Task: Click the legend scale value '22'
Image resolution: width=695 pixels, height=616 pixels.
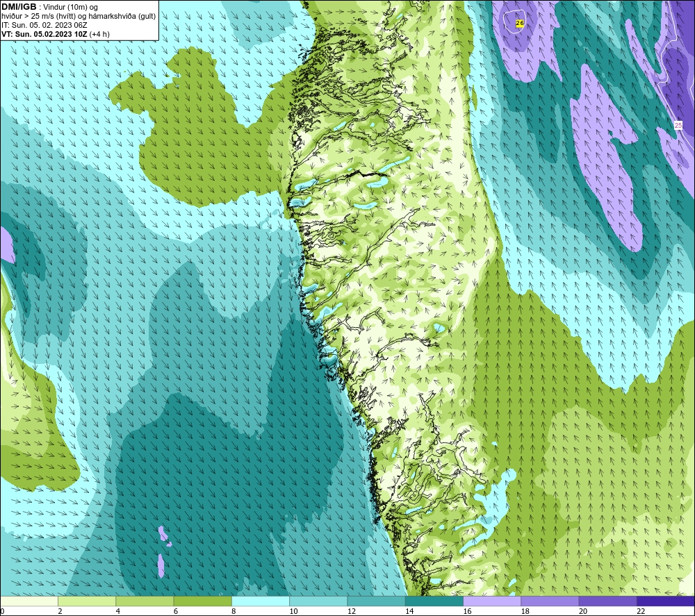Action: click(x=641, y=611)
